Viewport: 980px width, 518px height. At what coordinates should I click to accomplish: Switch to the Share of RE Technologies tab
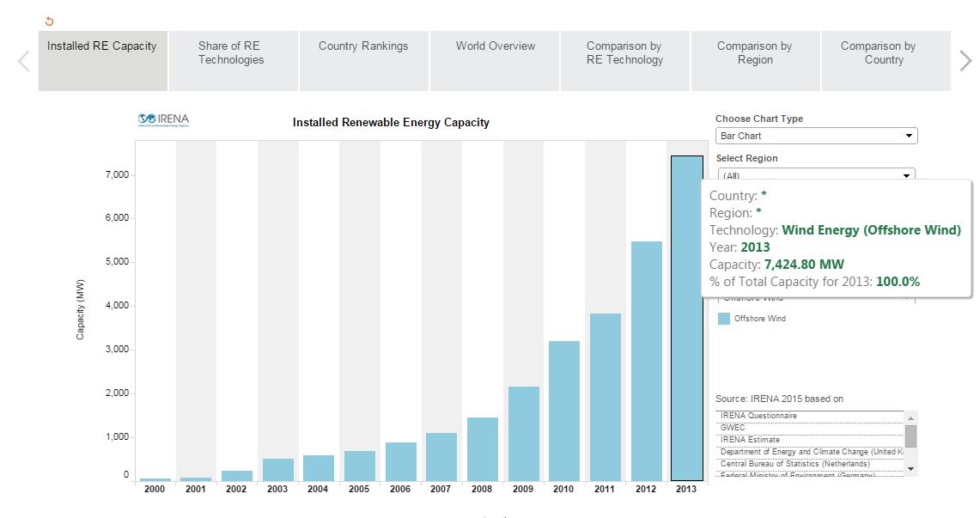(230, 53)
